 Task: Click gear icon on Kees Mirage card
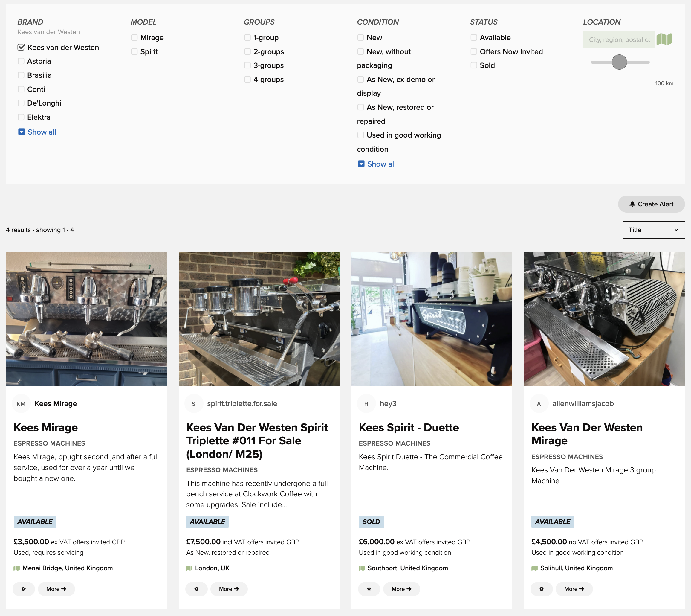pyautogui.click(x=24, y=589)
